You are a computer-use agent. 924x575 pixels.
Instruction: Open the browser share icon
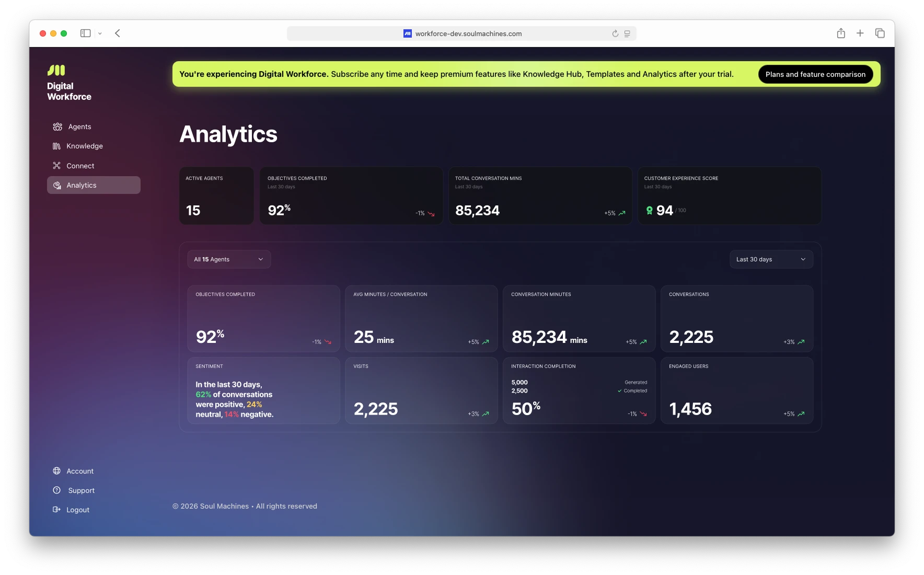coord(841,33)
